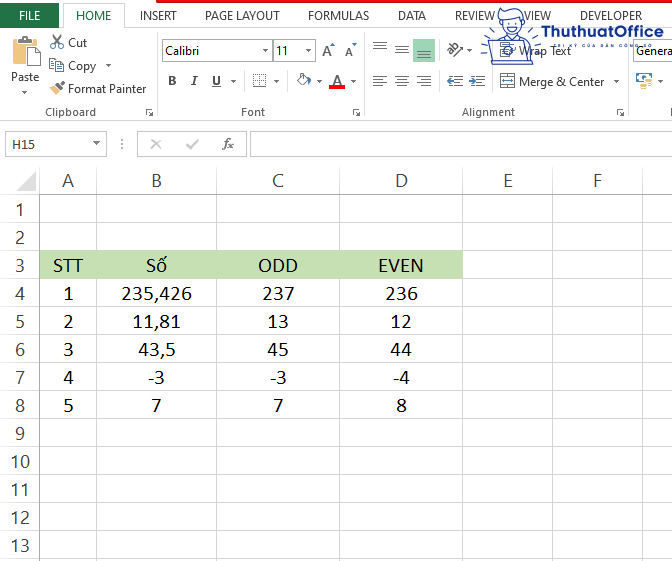This screenshot has height=561, width=672.
Task: Click the Paste clipboard icon
Action: 26,51
